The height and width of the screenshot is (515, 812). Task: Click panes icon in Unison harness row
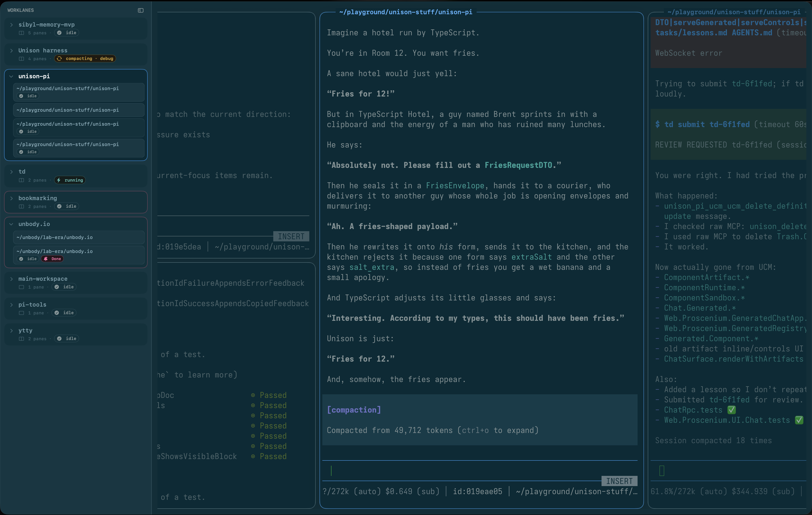pos(22,59)
